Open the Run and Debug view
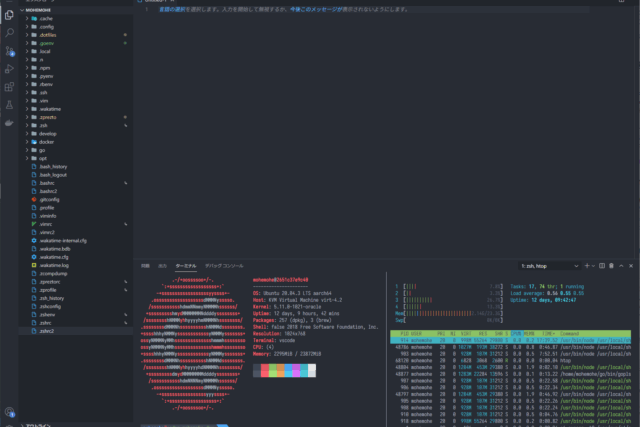This screenshot has height=427, width=640. pos(9,69)
